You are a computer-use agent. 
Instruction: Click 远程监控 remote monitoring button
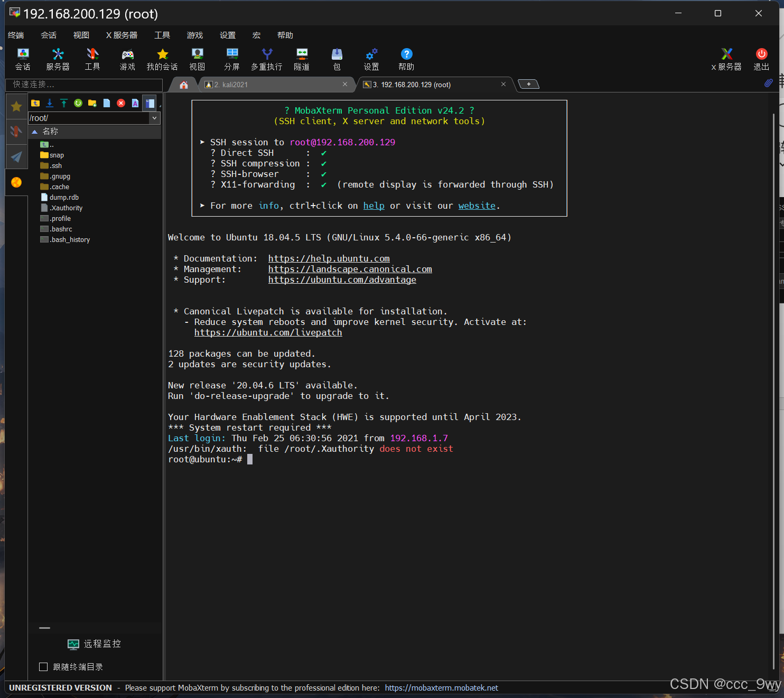[x=95, y=644]
